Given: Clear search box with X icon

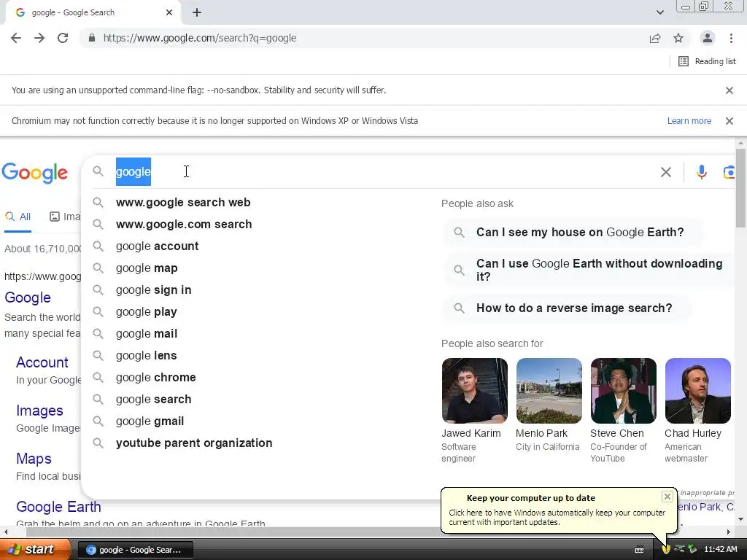Looking at the screenshot, I should pyautogui.click(x=666, y=172).
